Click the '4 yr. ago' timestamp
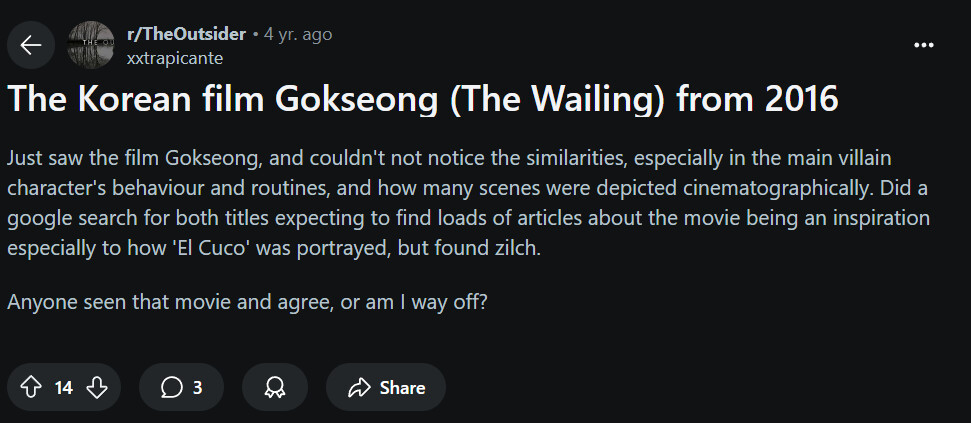Viewport: 971px width, 423px height. coord(298,34)
